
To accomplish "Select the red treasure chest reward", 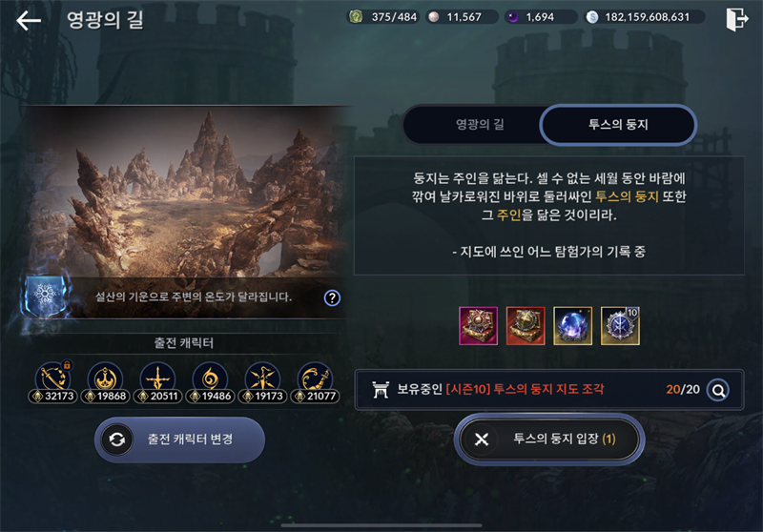I will pos(526,326).
